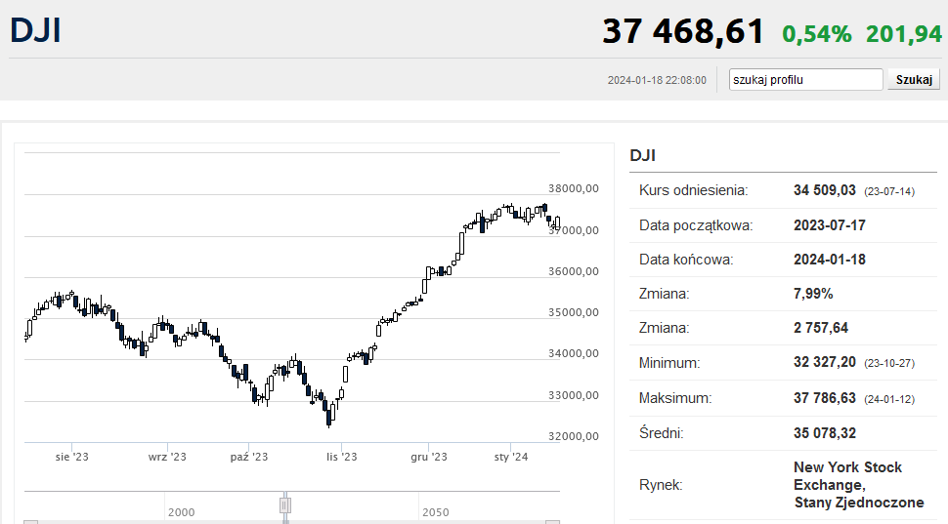Click the minimum date (23-10-27) note
Image resolution: width=948 pixels, height=524 pixels.
[x=889, y=364]
